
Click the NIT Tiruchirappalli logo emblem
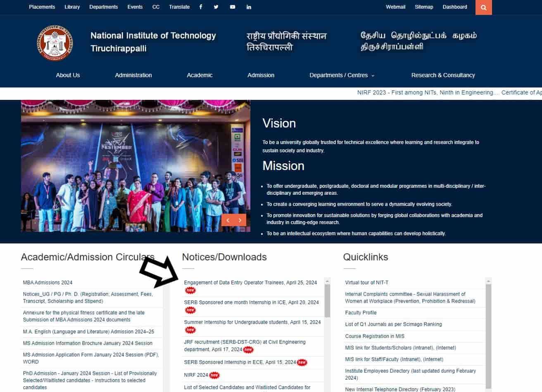click(x=55, y=43)
